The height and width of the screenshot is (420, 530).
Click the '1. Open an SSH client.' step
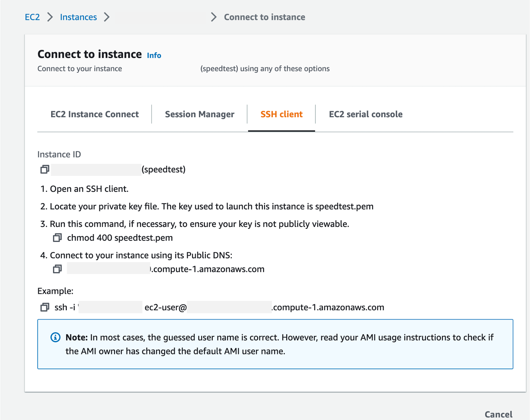(84, 189)
